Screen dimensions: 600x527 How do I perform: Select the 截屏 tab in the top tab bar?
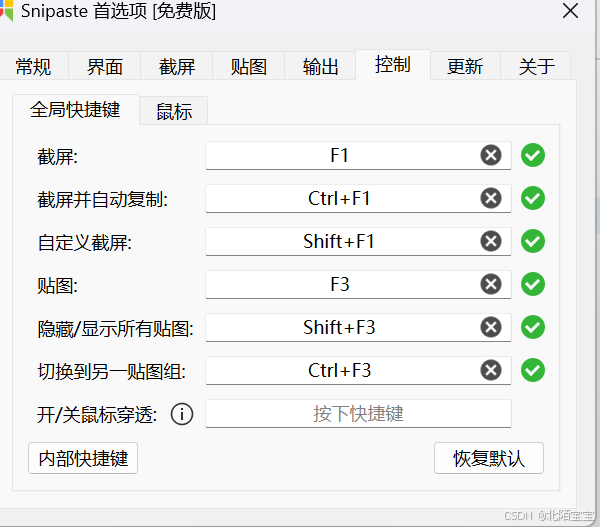coord(177,67)
